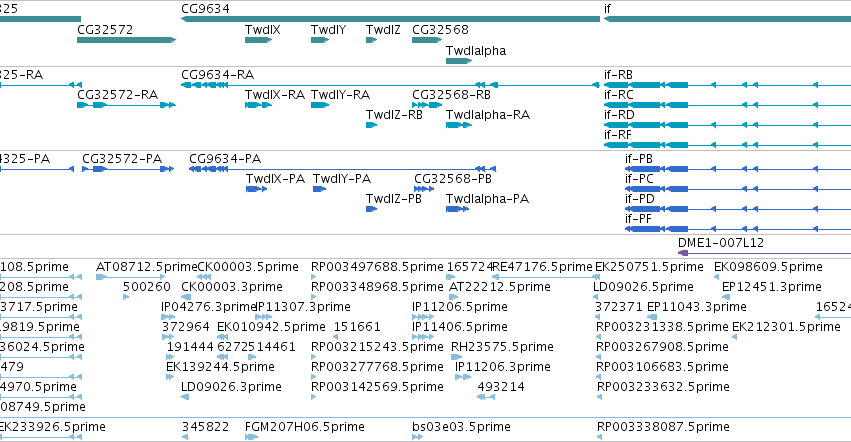Click the RP003231338.5prime EST label
The width and height of the screenshot is (851, 442).
662,327
